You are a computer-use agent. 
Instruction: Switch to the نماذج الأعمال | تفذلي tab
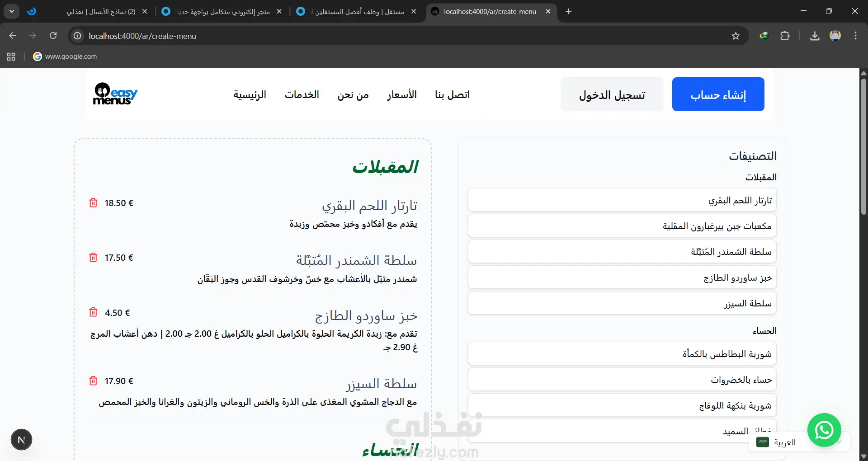(x=87, y=12)
